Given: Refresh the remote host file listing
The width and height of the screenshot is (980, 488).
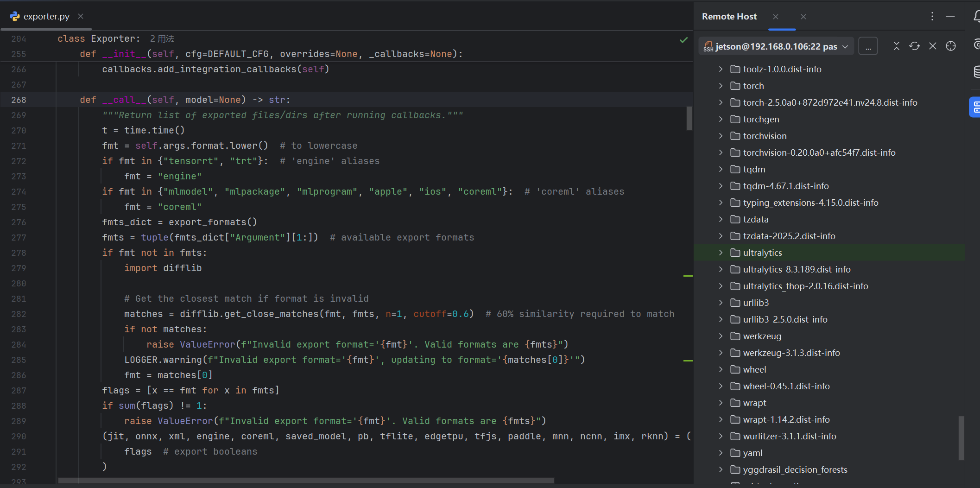Looking at the screenshot, I should pyautogui.click(x=915, y=46).
